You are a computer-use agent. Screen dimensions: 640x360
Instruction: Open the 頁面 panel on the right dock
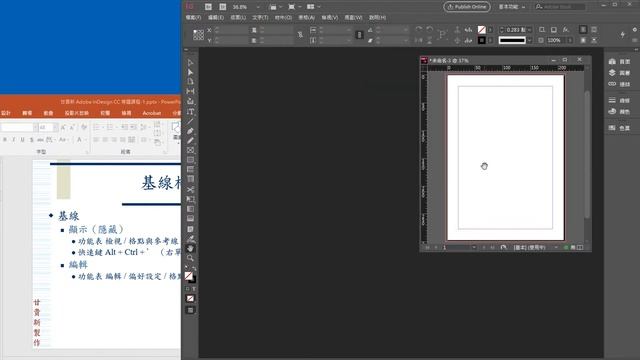(x=620, y=61)
